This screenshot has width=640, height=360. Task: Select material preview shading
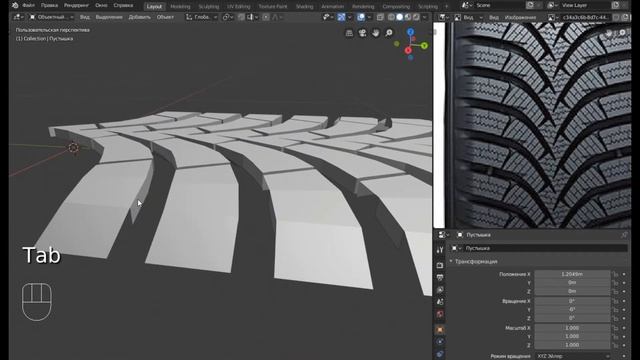tap(408, 17)
